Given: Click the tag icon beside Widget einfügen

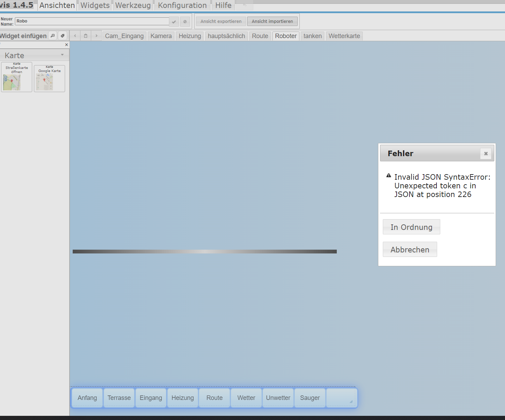Looking at the screenshot, I should [x=62, y=36].
